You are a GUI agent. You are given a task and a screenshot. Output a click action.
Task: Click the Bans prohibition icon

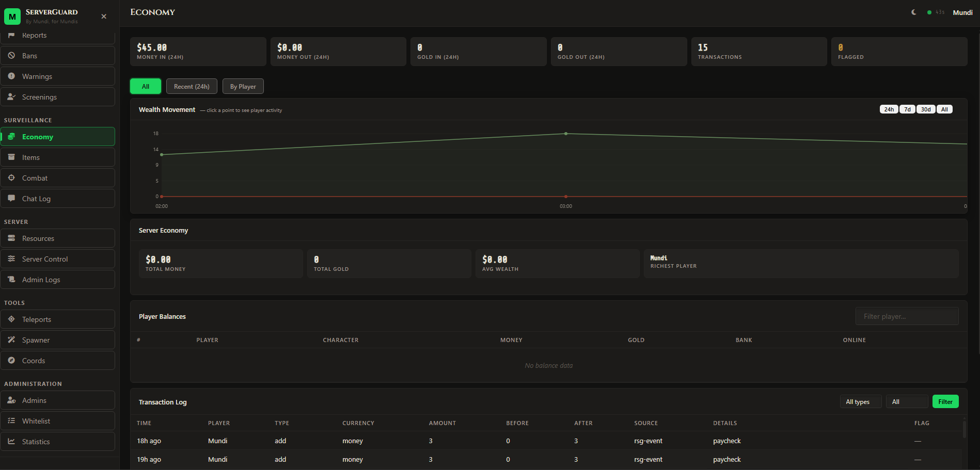click(11, 56)
